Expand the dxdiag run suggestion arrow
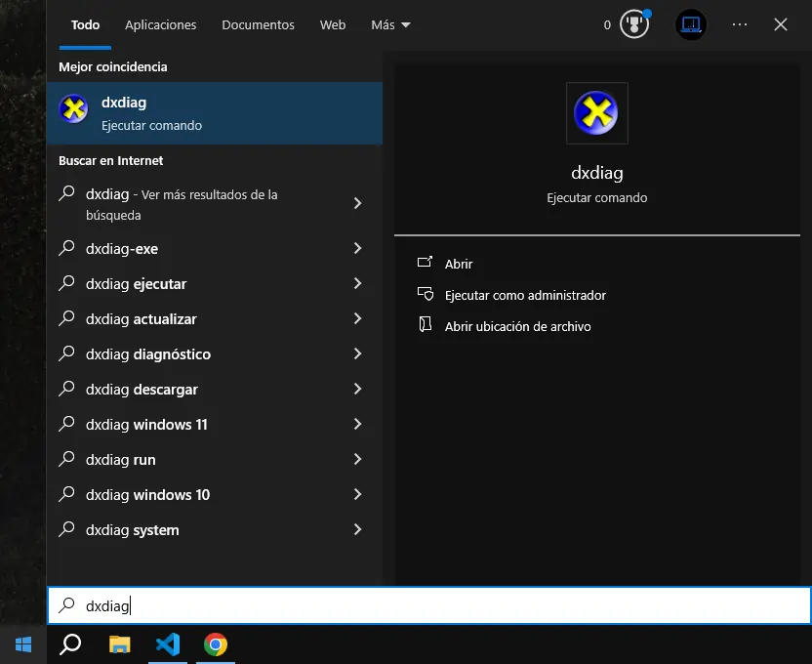Screen dimensions: 812x664 click(x=357, y=459)
